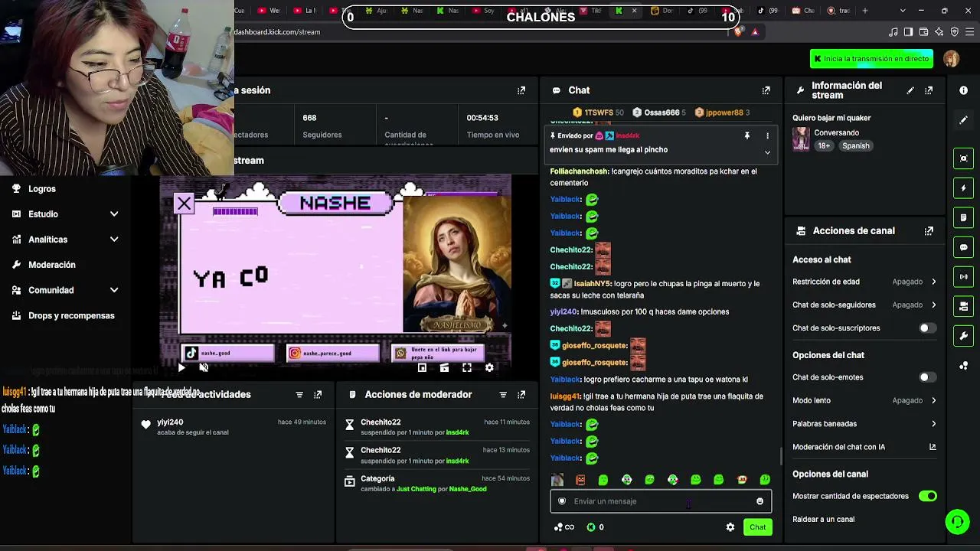Click Raidear a un canal
The image size is (980, 551).
[x=823, y=520]
